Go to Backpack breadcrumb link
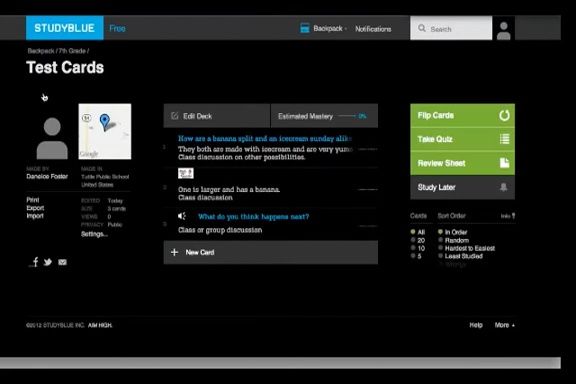The width and height of the screenshot is (576, 384). coord(41,51)
